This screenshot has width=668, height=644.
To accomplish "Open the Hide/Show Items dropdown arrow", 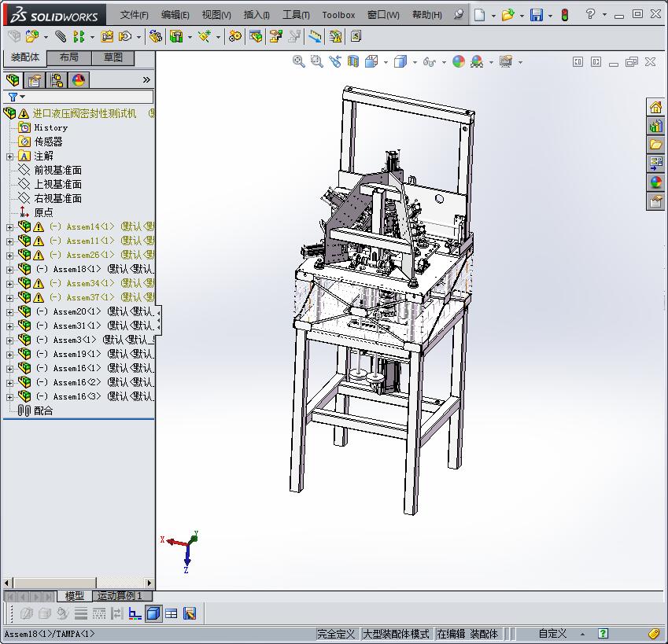I will [x=444, y=63].
